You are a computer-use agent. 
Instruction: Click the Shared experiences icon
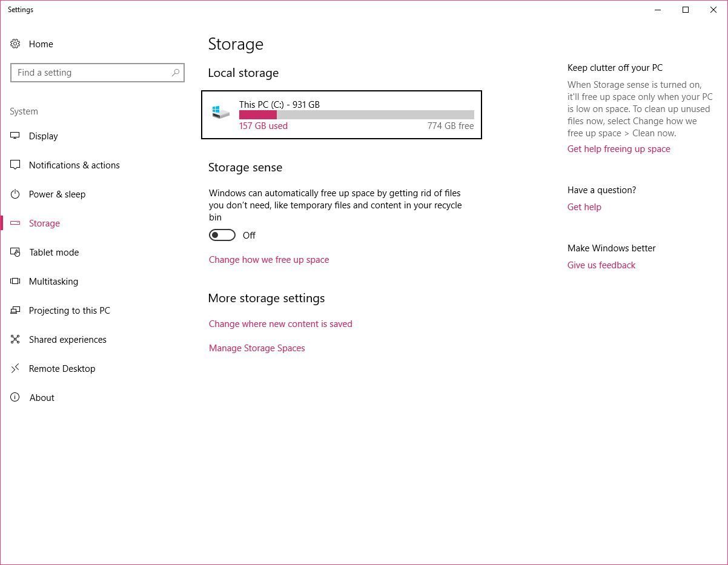[x=15, y=340]
